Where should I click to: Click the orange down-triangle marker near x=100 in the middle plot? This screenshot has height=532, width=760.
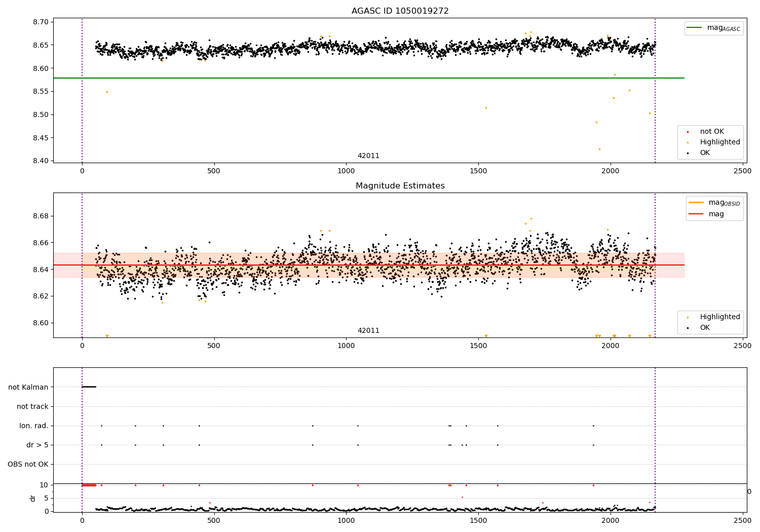pyautogui.click(x=107, y=336)
